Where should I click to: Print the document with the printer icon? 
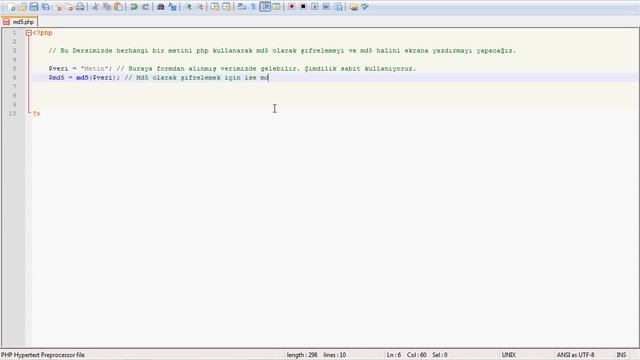click(80, 7)
